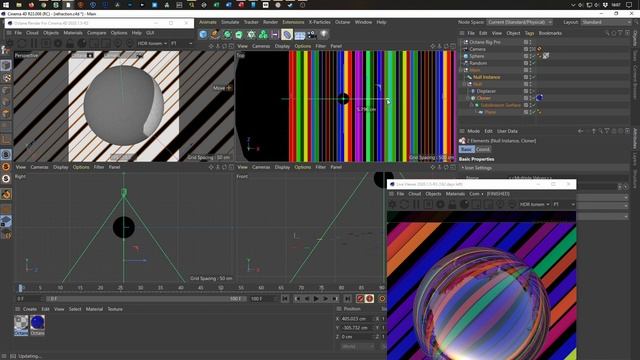Collapse the Cloner hierarchy in Object Manager
The image size is (640, 360).
click(468, 98)
